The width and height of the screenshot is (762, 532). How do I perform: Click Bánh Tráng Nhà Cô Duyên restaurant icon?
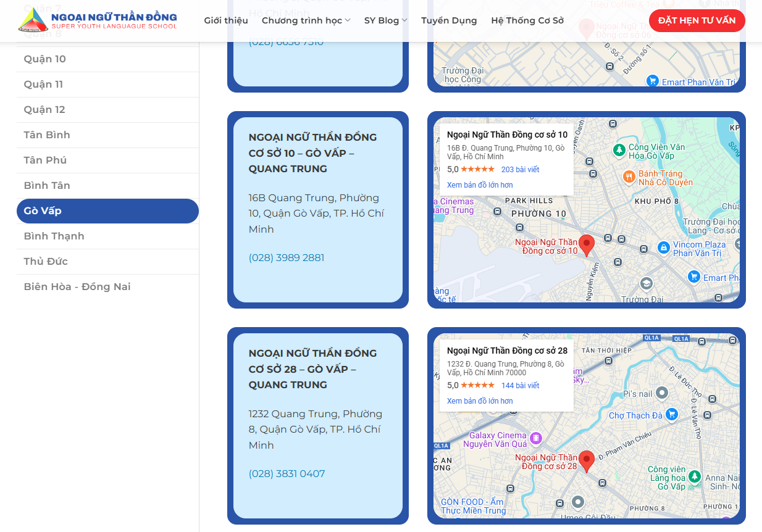pyautogui.click(x=629, y=178)
